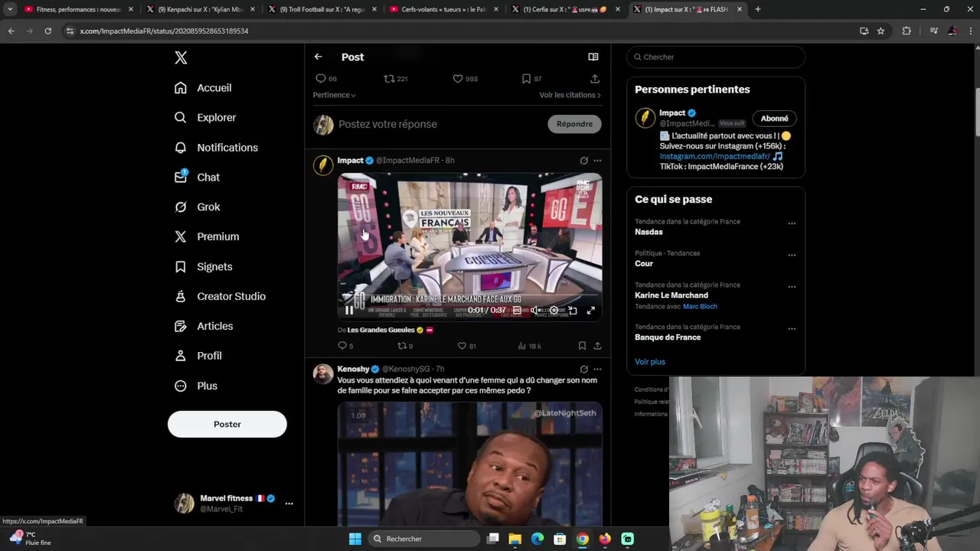980x551 pixels.
Task: Open options for Cour trend
Action: click(792, 256)
